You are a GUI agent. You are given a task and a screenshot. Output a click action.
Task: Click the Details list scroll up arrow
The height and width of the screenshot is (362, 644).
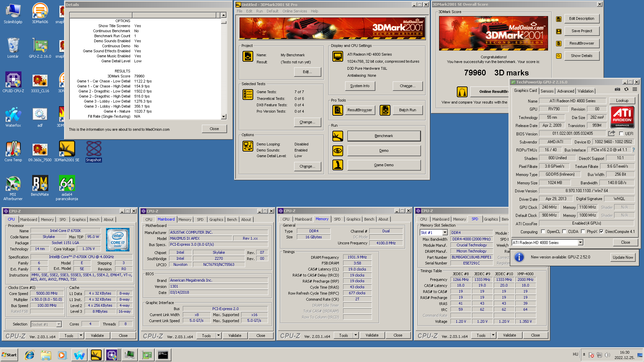coord(224,15)
